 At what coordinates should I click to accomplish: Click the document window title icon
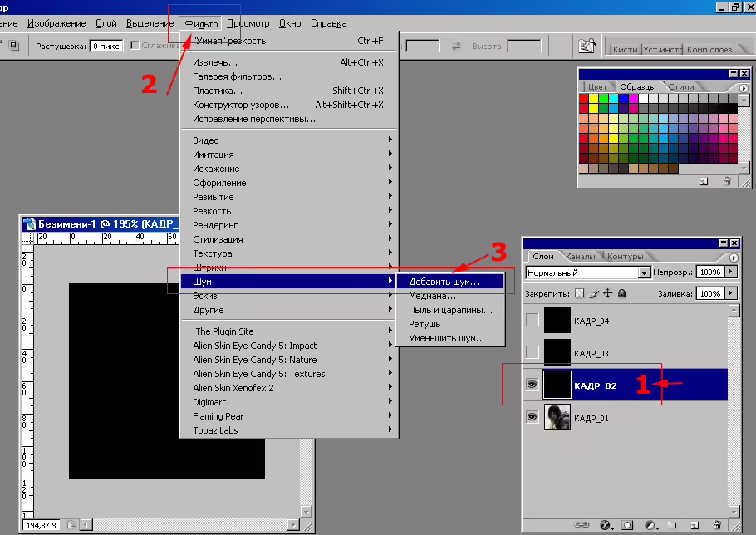30,224
